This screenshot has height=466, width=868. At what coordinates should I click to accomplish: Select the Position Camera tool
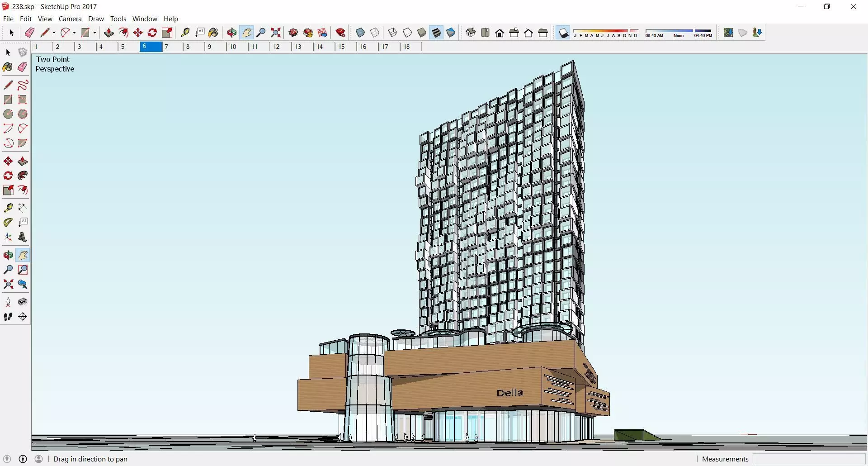[8, 302]
